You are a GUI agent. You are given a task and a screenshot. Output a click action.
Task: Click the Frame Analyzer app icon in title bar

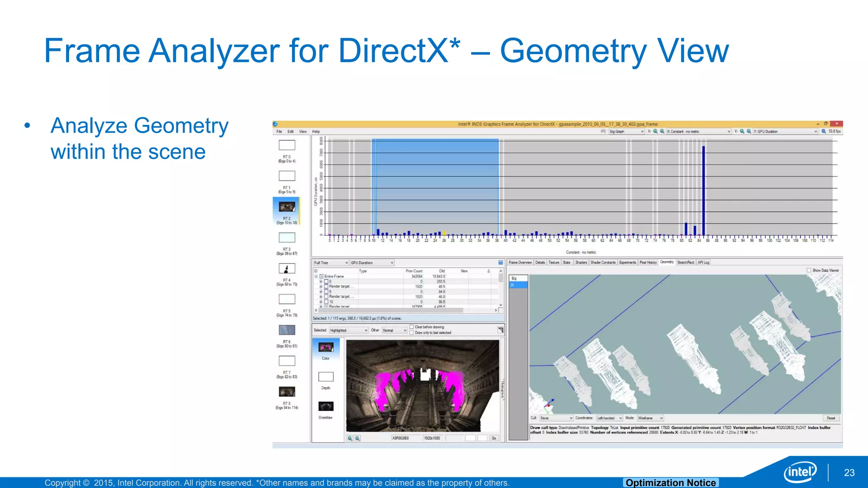275,124
